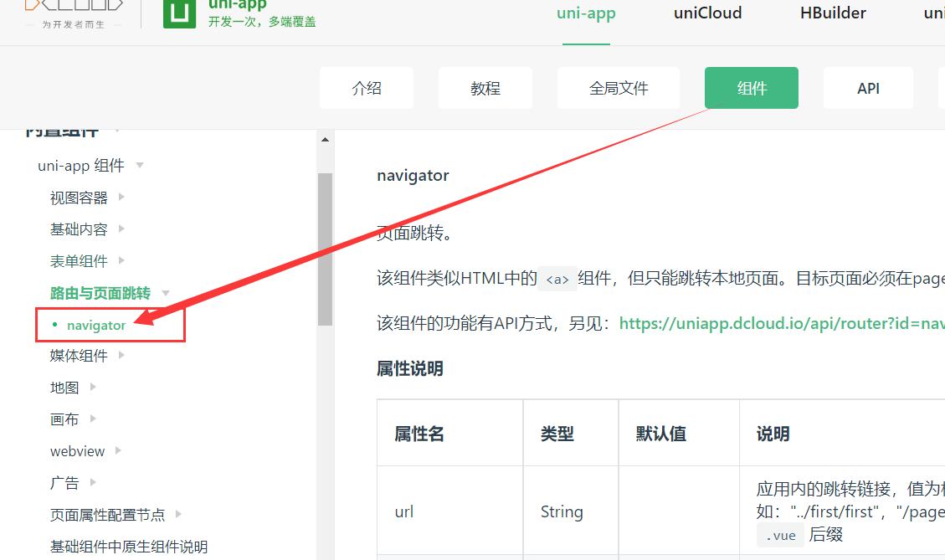
Task: Click the 开发一次，多端覆盖 slogan
Action: 262,22
